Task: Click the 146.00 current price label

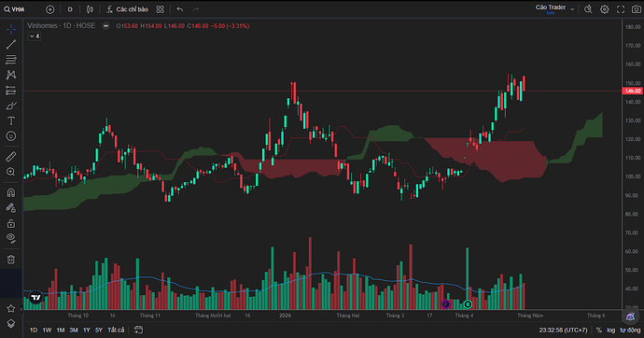Action: [633, 91]
